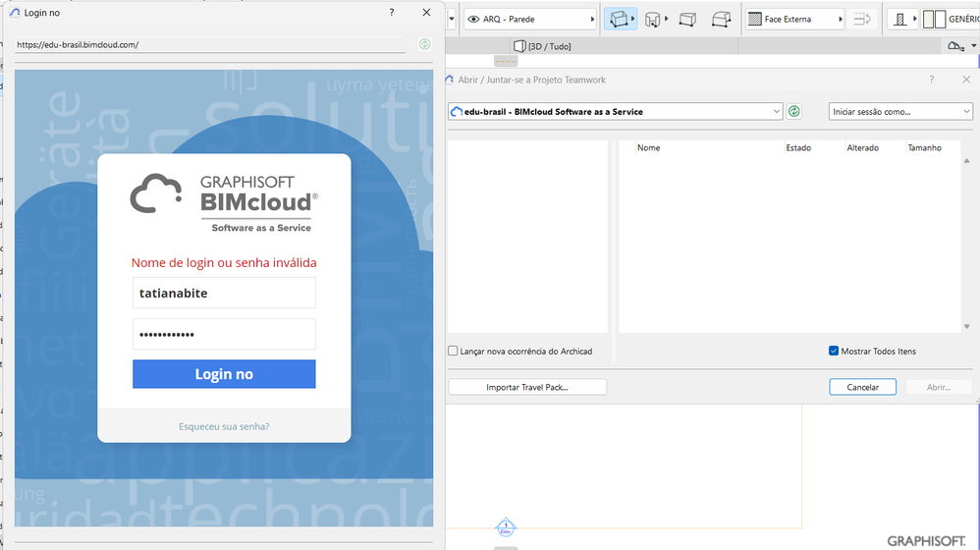Viewport: 980px width, 550px height.
Task: Click the BIMcloud icon in Login no title
Action: coord(15,13)
